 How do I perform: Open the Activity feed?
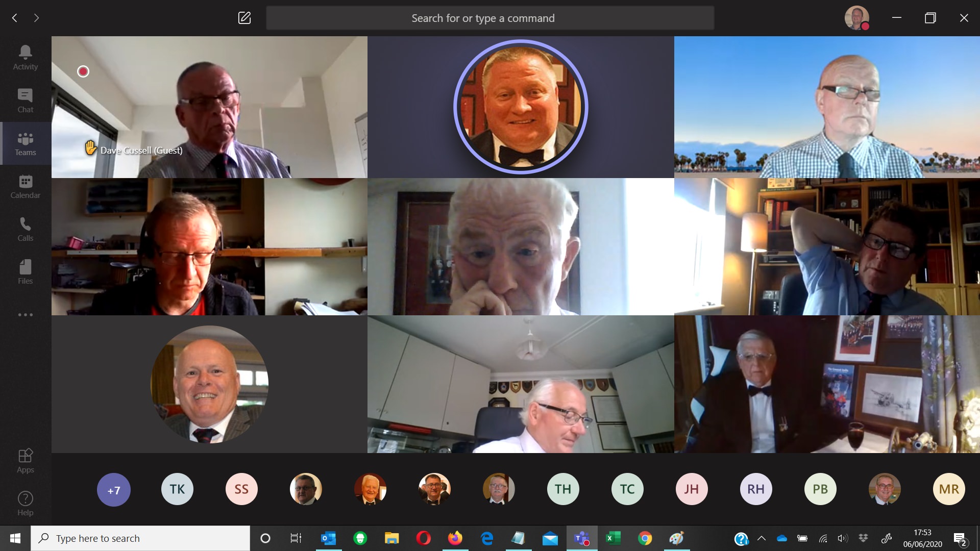pyautogui.click(x=25, y=57)
